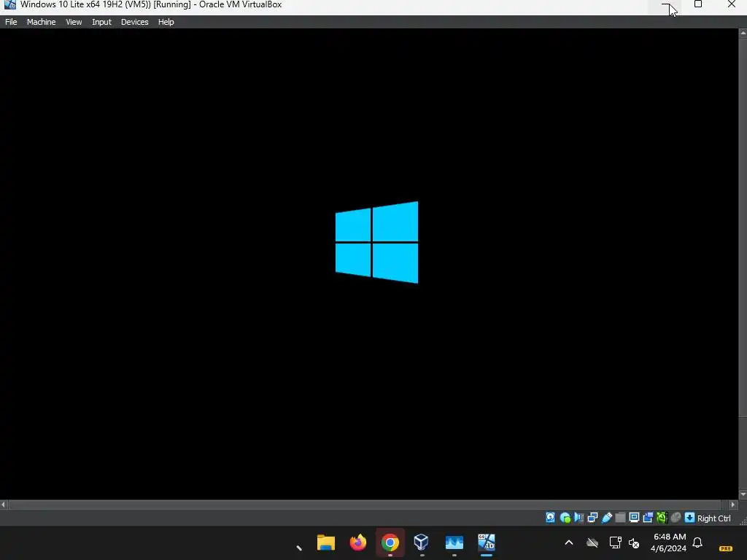Open the View menu

[x=74, y=22]
